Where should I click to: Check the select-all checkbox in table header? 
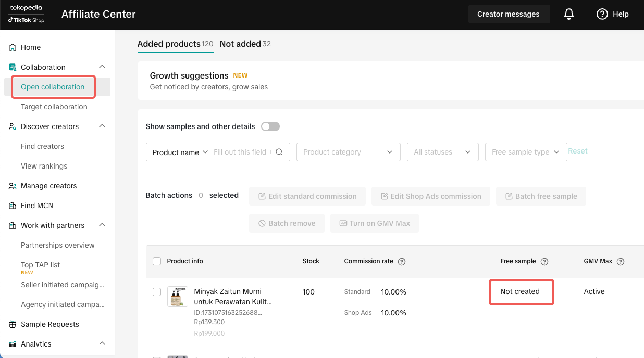click(157, 261)
